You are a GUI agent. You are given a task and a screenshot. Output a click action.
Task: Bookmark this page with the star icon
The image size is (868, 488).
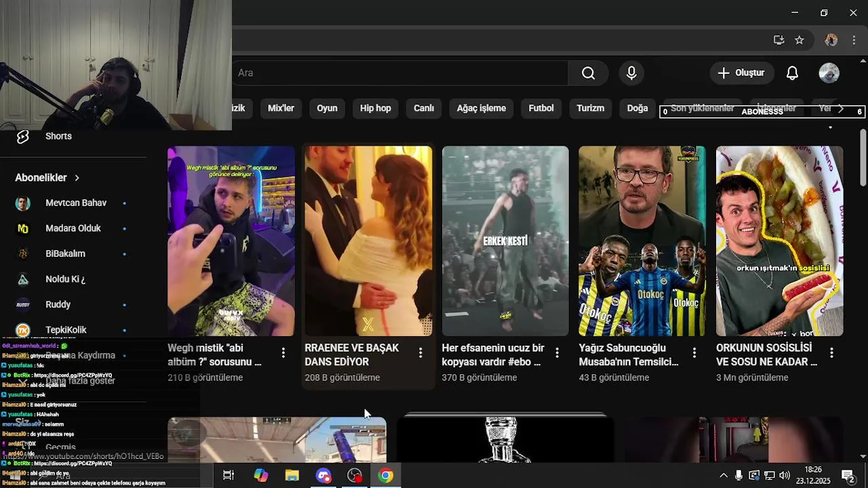tap(800, 40)
